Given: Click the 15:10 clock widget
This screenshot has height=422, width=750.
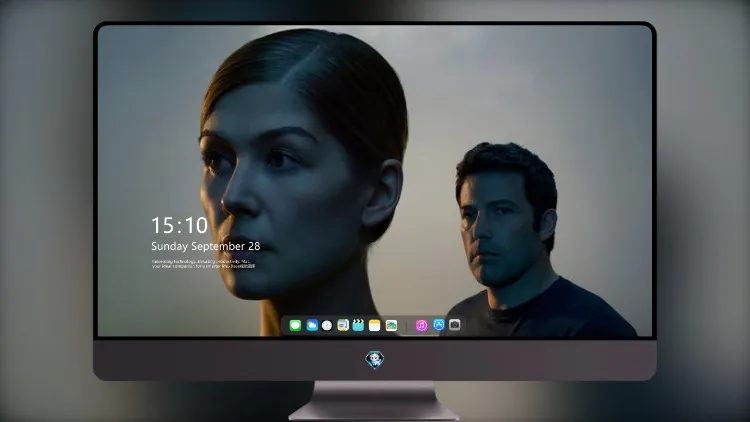Looking at the screenshot, I should coord(179,225).
